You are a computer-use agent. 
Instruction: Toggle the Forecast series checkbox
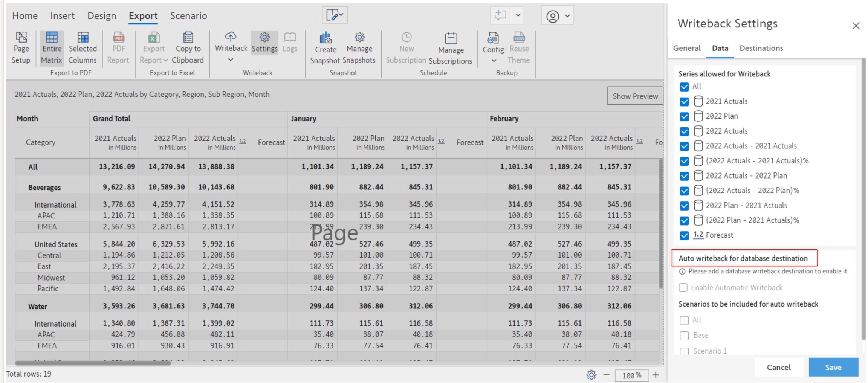point(684,235)
